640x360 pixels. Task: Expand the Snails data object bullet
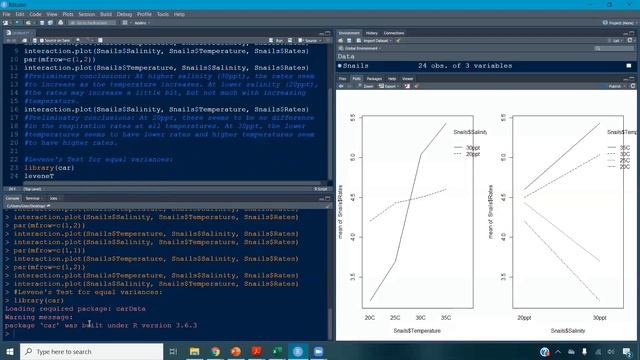point(340,66)
